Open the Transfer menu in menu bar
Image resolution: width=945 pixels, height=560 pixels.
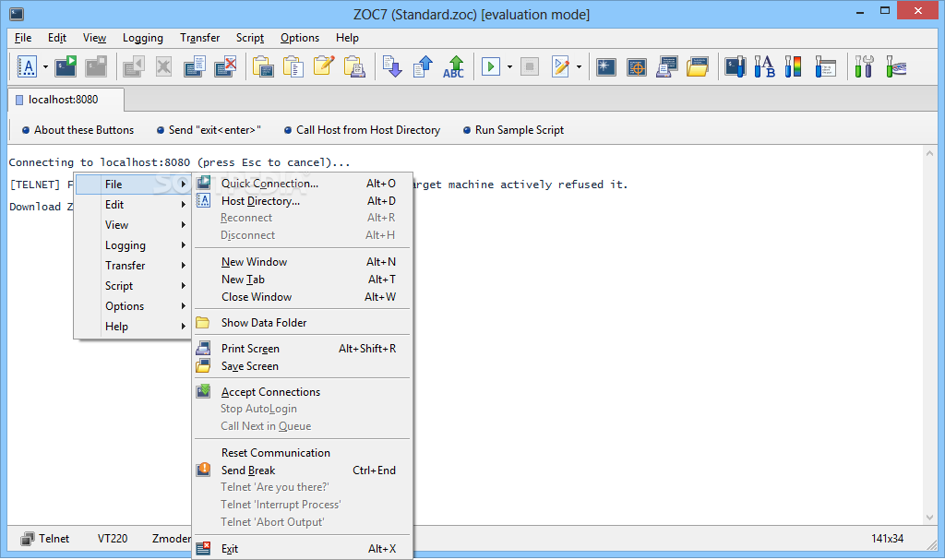pyautogui.click(x=200, y=38)
